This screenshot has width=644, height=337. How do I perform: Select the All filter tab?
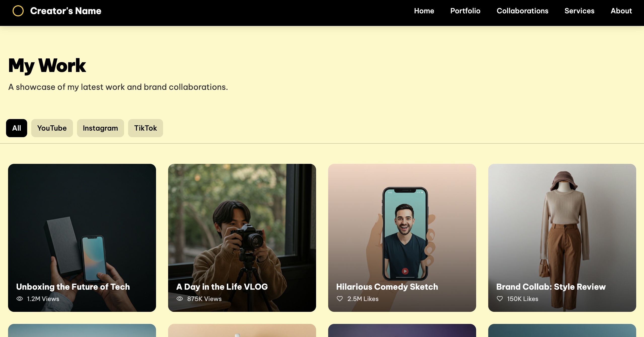[17, 128]
